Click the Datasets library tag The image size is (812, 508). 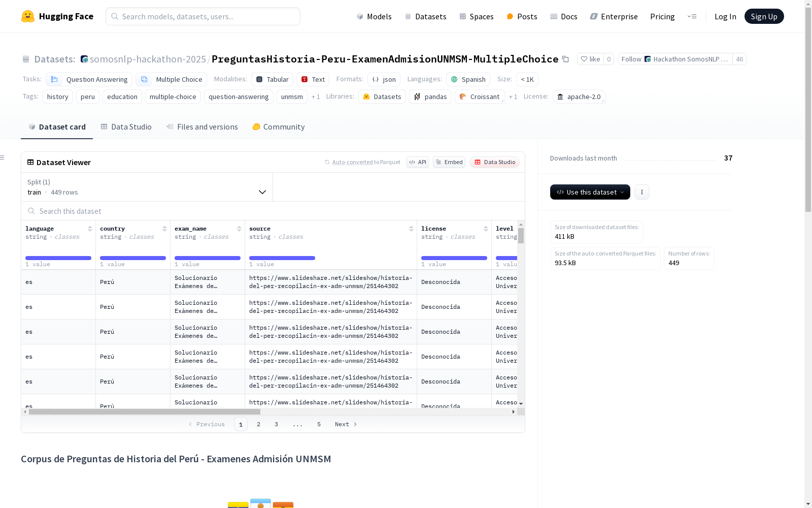382,97
